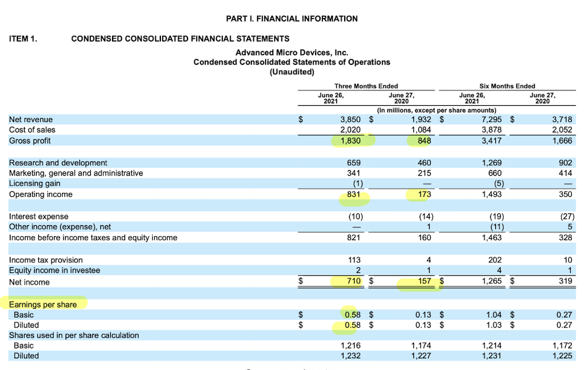Click the net revenue value 3,718
This screenshot has width=588, height=370.
click(x=562, y=119)
